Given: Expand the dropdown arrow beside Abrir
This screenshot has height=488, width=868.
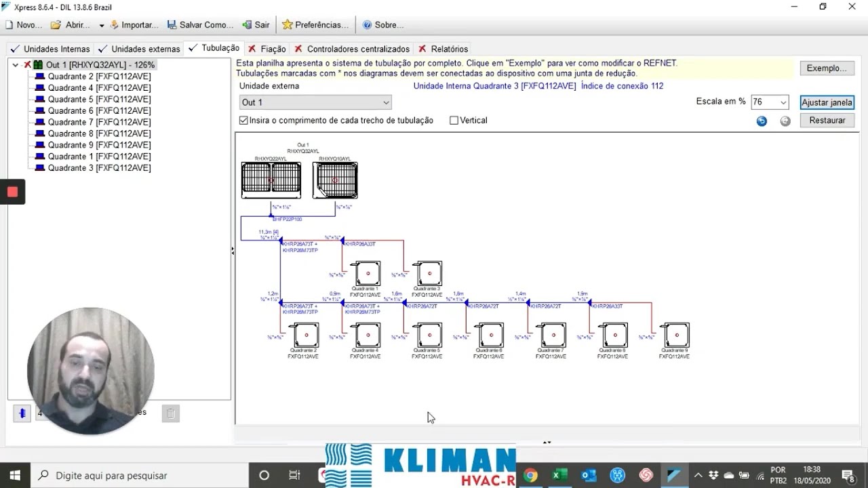Looking at the screenshot, I should [x=102, y=25].
